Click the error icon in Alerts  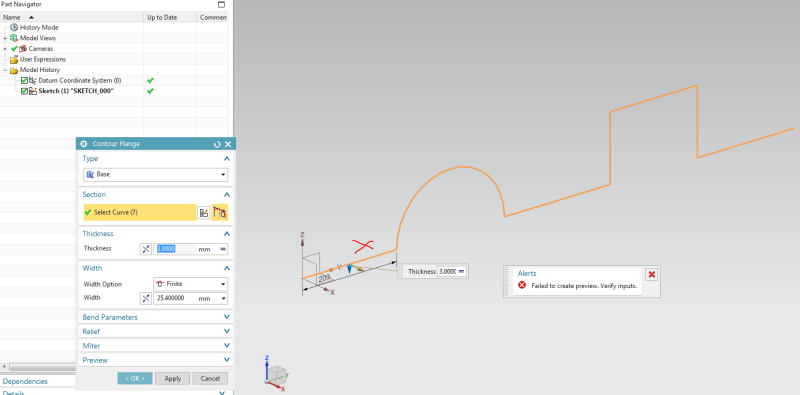point(522,285)
